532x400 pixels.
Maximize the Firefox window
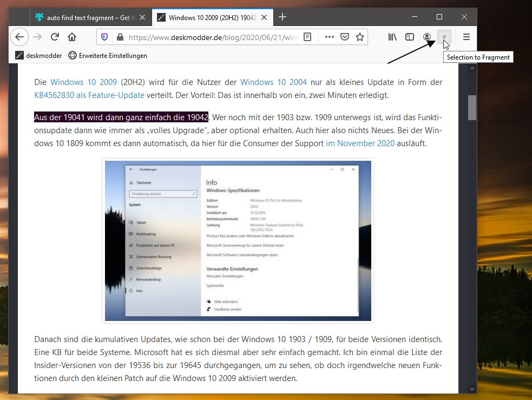[439, 17]
